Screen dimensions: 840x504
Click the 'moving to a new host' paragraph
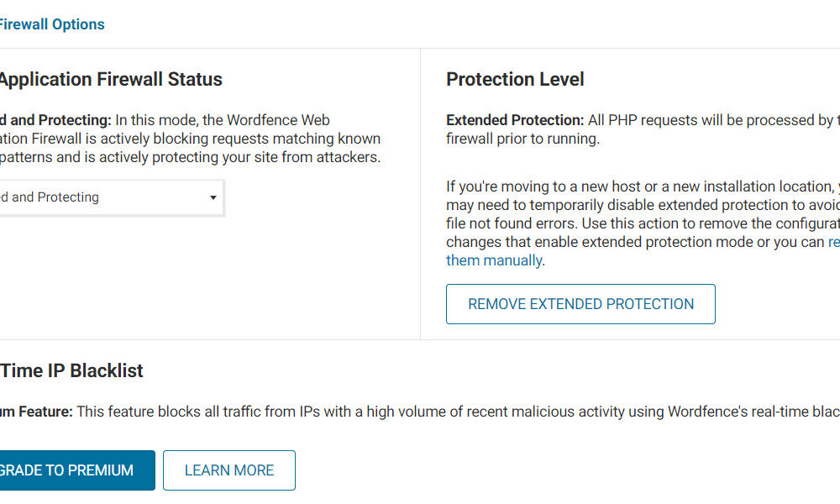pyautogui.click(x=638, y=186)
